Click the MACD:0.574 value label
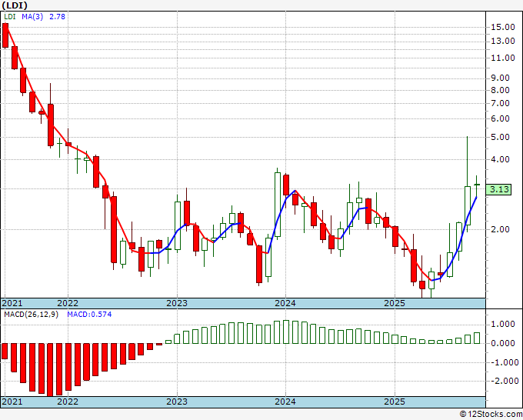This screenshot has width=523, height=420. 89,315
